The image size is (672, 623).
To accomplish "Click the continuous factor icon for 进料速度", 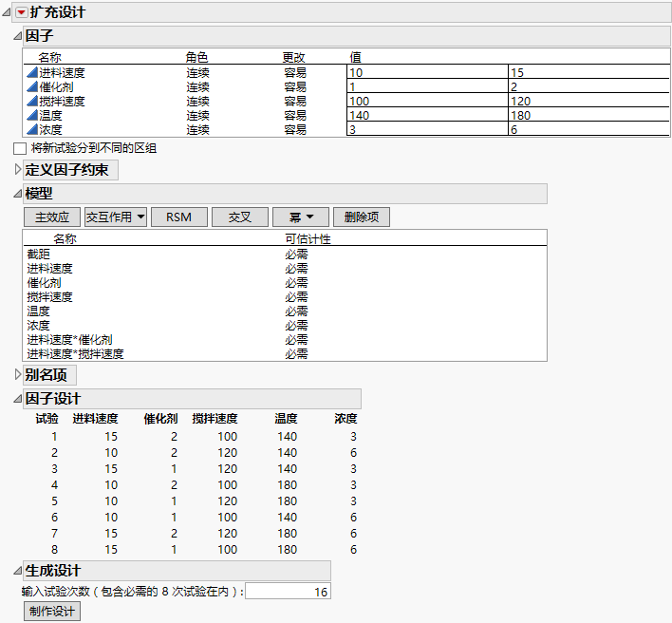I will tap(32, 72).
